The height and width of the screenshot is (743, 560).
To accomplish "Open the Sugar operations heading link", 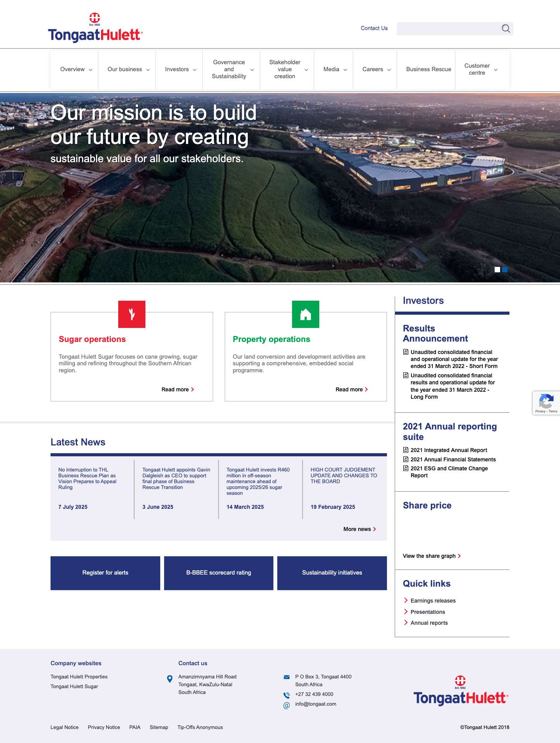I will (x=92, y=339).
